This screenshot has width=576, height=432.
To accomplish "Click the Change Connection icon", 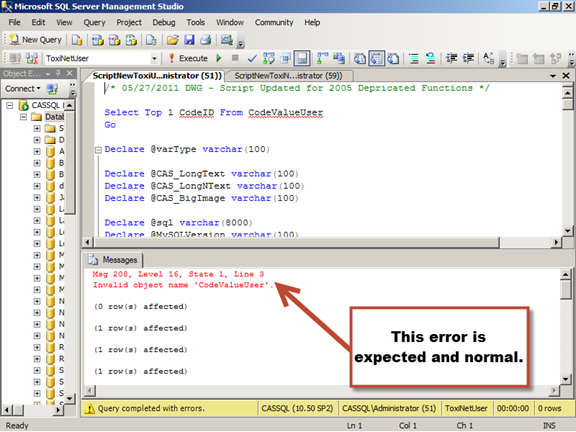I will [x=32, y=58].
